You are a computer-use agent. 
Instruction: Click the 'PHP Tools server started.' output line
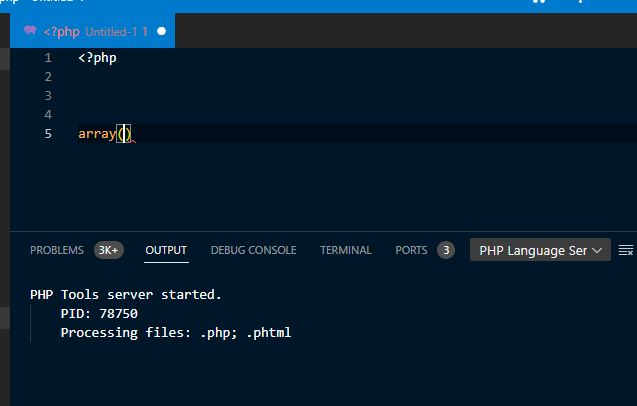click(x=126, y=295)
